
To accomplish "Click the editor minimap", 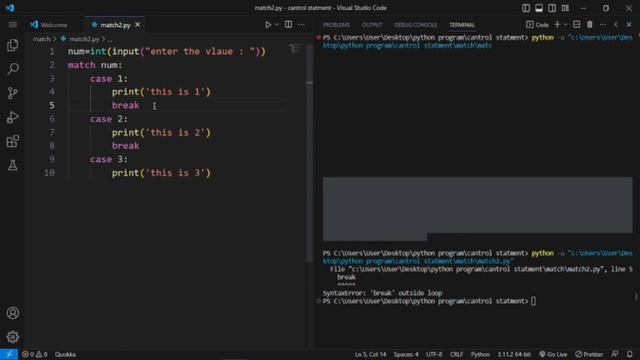I will (295, 49).
